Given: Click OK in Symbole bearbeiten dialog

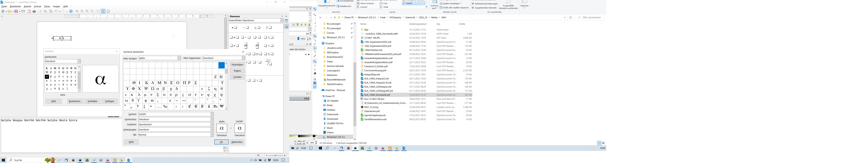Looking at the screenshot, I should 221,142.
